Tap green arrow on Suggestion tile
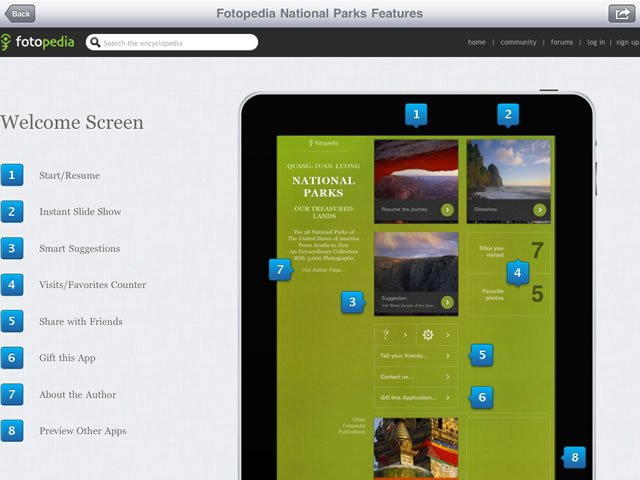640x480 pixels. 447,302
